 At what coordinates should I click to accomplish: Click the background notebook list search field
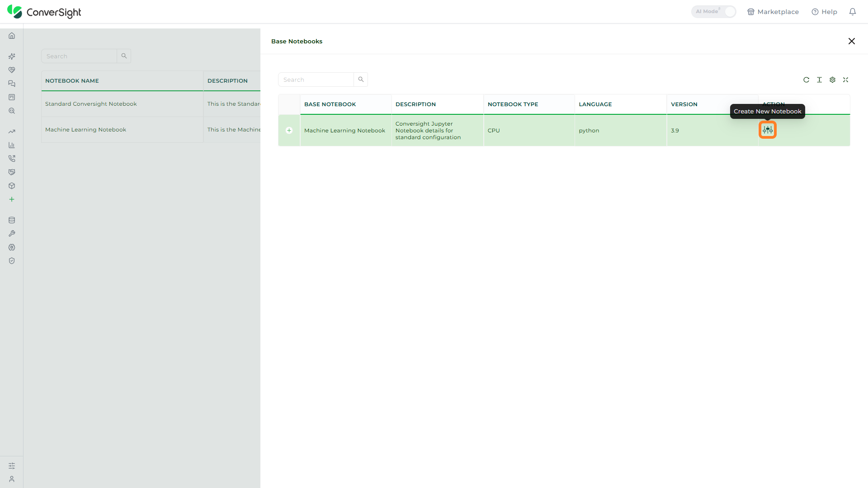coord(79,56)
